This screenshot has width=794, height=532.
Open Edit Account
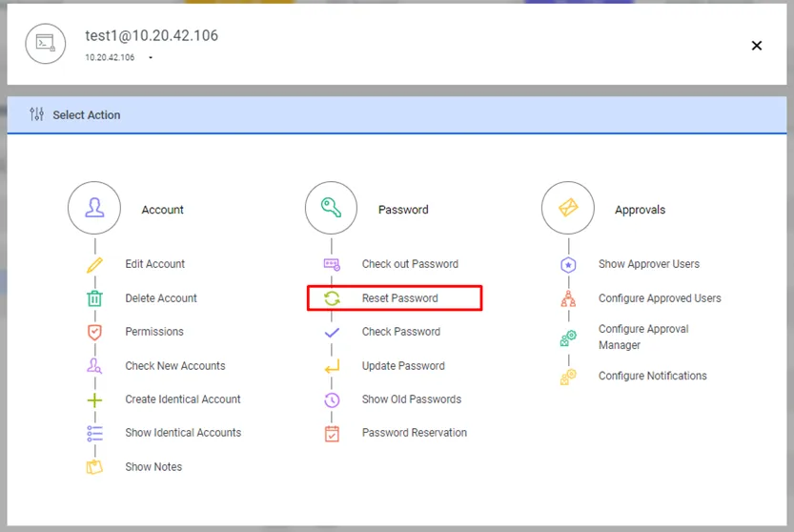155,264
